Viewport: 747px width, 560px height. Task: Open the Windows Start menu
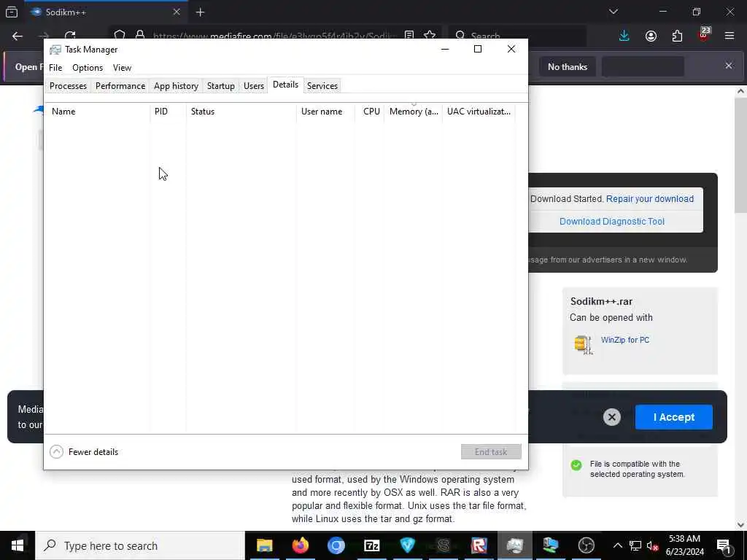pos(18,545)
